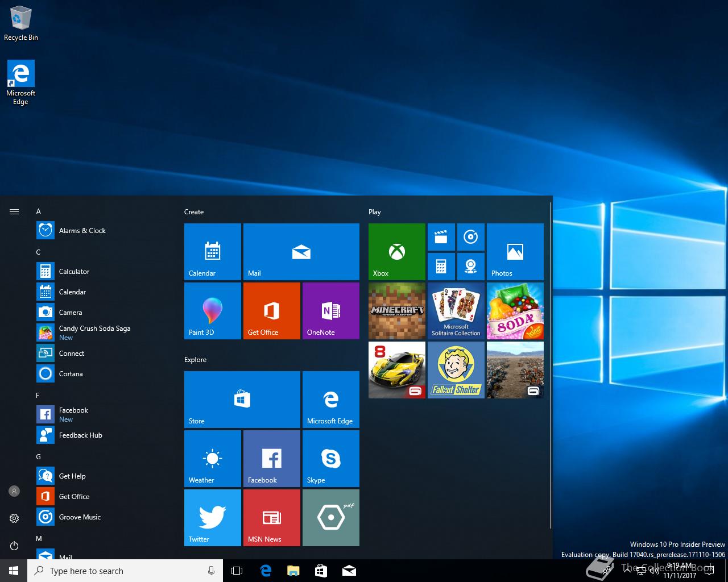Open the small Movies & TV tile
This screenshot has height=582, width=728.
441,237
